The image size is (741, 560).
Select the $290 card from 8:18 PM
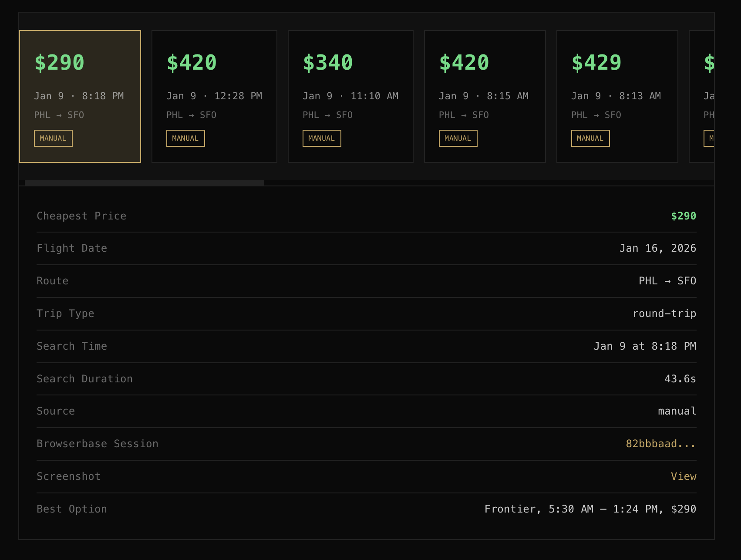coord(80,96)
